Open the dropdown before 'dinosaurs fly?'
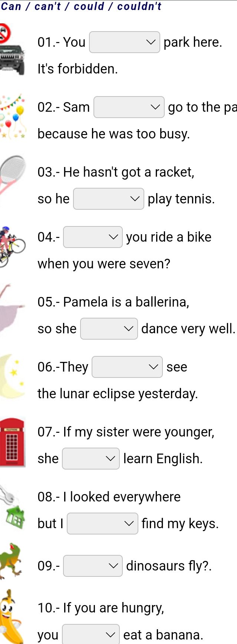 (x=93, y=566)
